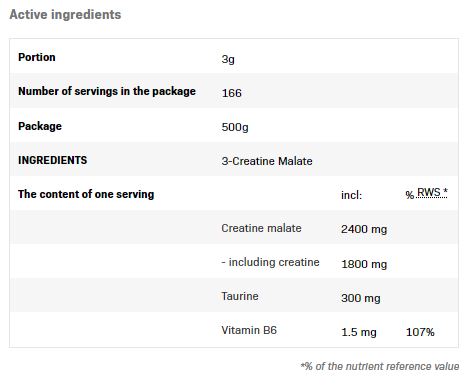Select the Taurine entry

point(240,296)
